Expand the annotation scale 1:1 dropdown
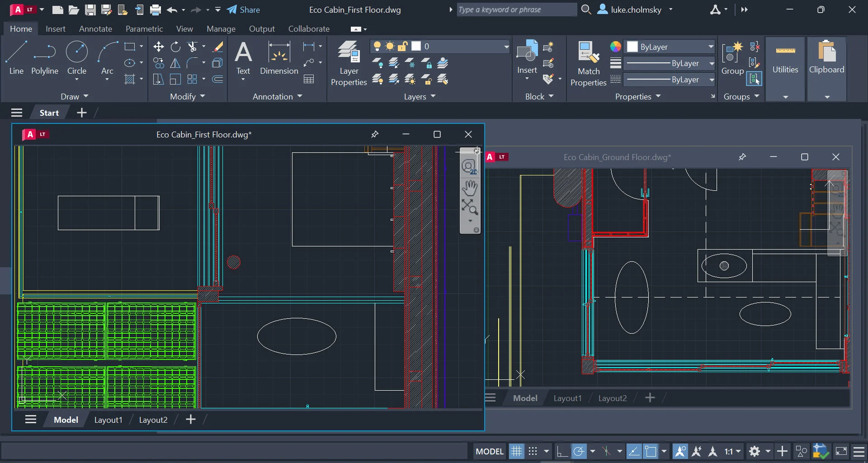Viewport: 868px width, 463px height. (x=738, y=451)
